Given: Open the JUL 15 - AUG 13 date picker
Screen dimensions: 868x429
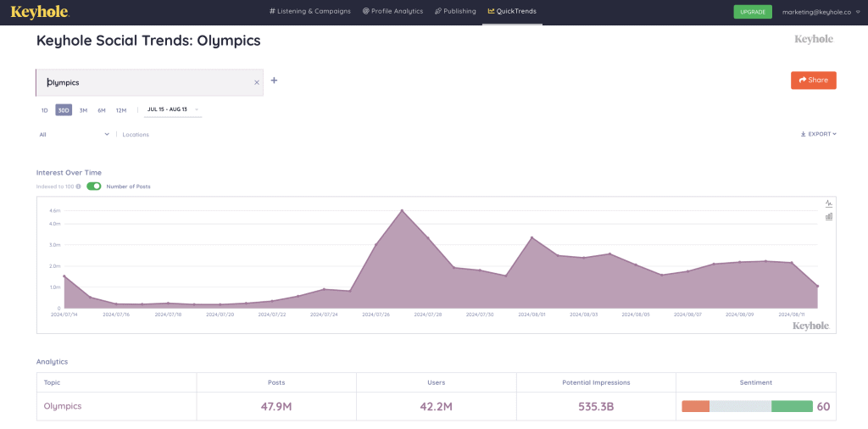Looking at the screenshot, I should [173, 109].
